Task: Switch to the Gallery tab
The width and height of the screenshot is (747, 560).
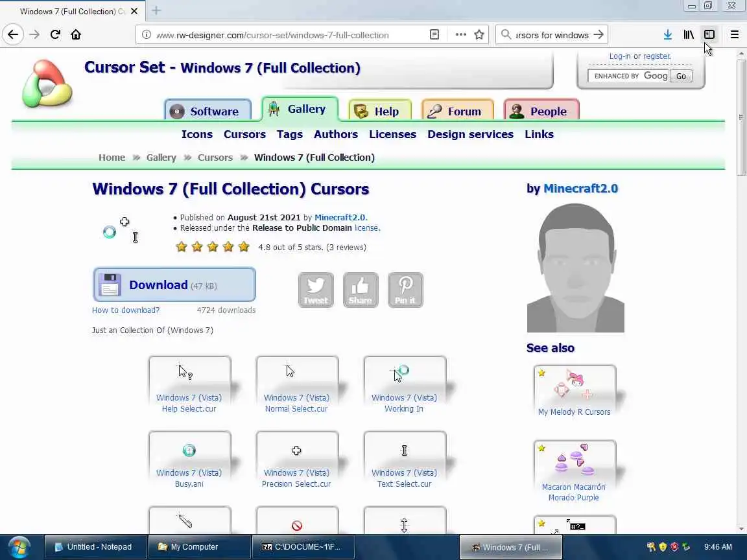Action: point(300,109)
